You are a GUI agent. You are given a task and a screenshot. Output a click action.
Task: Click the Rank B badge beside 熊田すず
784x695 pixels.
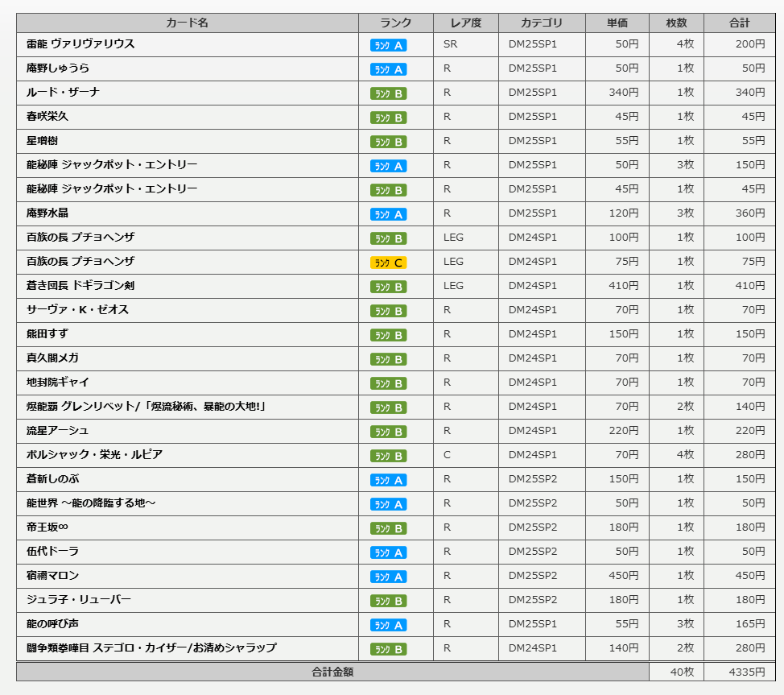point(389,335)
